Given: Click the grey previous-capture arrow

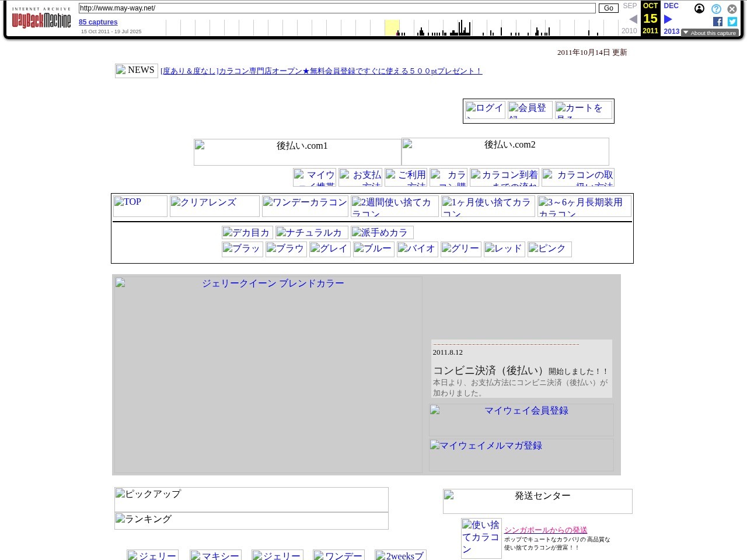Looking at the screenshot, I should pyautogui.click(x=633, y=19).
